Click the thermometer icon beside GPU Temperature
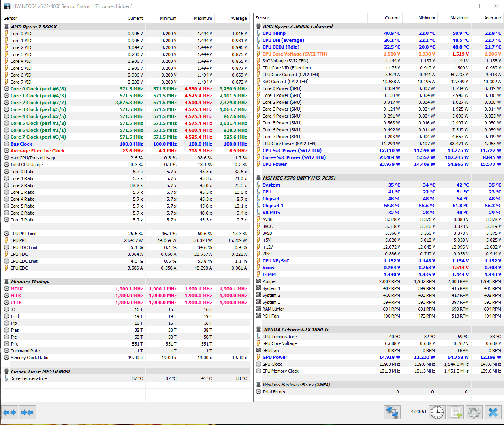Viewport: 504px width, 425px height. [x=258, y=337]
